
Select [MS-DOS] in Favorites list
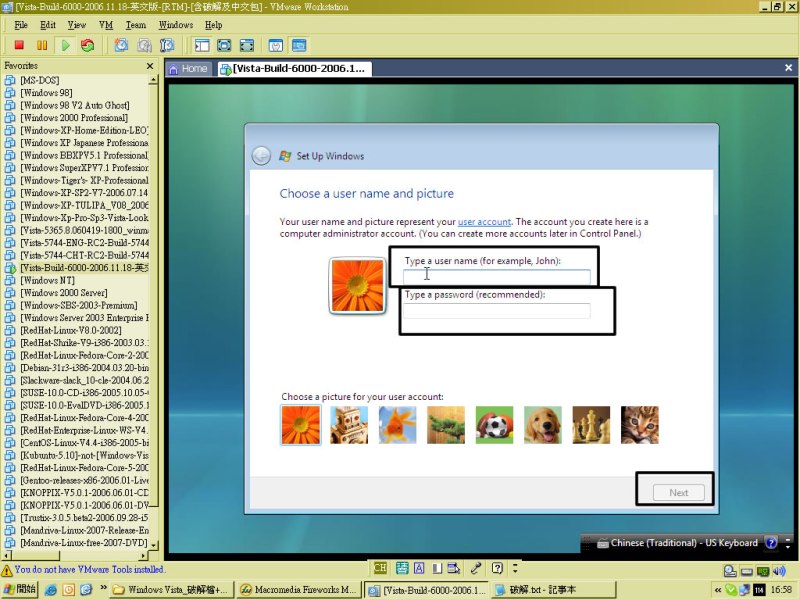pyautogui.click(x=40, y=80)
